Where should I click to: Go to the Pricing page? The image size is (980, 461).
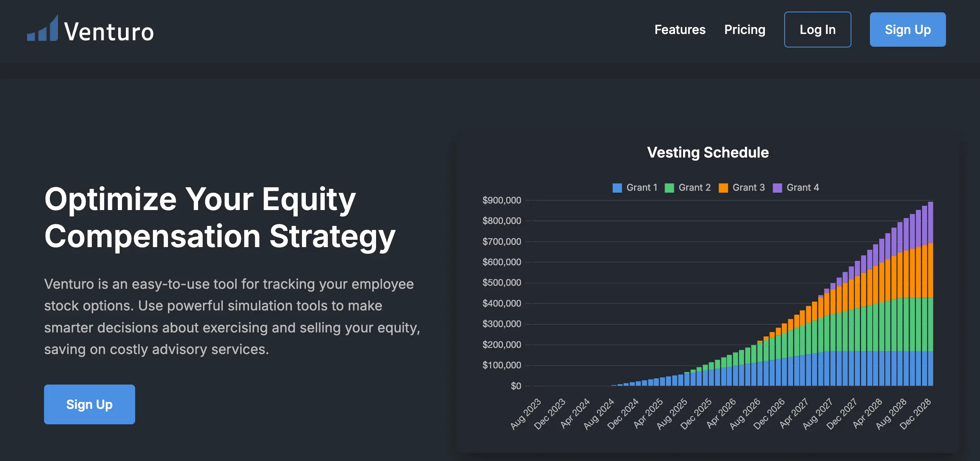point(744,30)
